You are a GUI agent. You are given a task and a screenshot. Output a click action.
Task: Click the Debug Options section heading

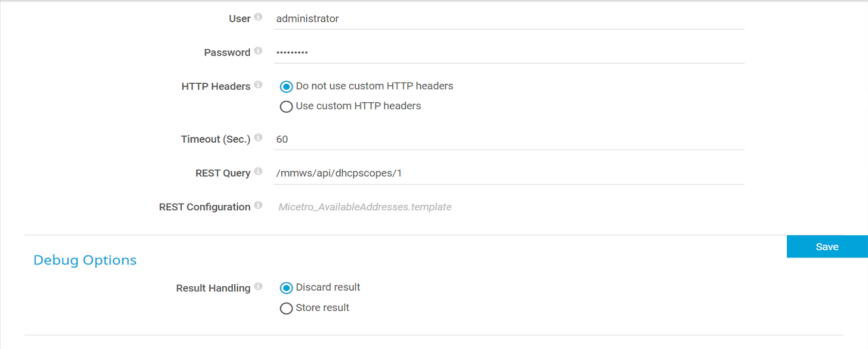pos(85,260)
